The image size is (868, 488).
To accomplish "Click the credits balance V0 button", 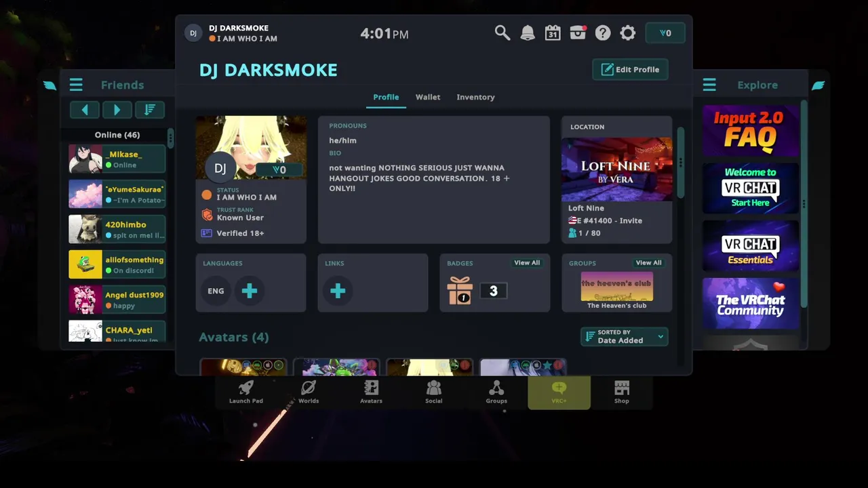I will point(665,33).
